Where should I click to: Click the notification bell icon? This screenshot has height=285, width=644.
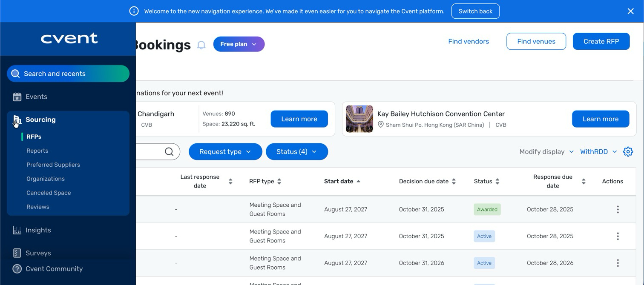(201, 45)
